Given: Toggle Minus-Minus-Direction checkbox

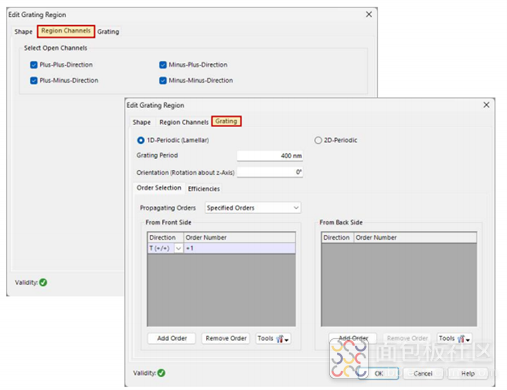Looking at the screenshot, I should (163, 80).
